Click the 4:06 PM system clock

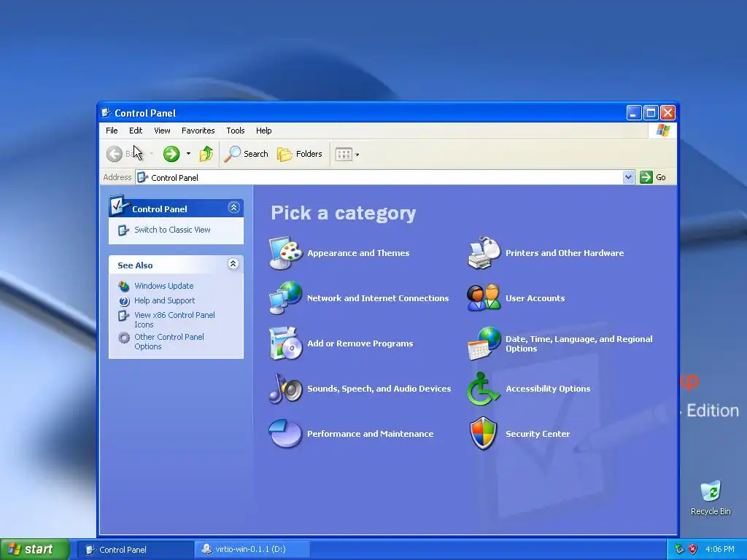720,549
